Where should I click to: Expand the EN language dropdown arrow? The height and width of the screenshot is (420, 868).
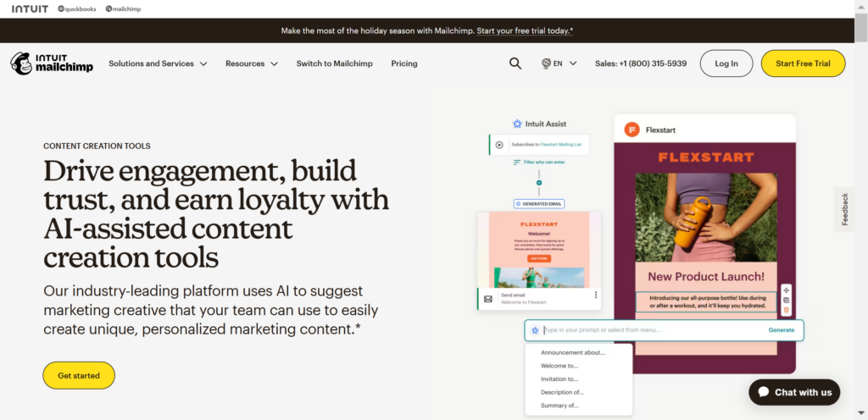(573, 64)
